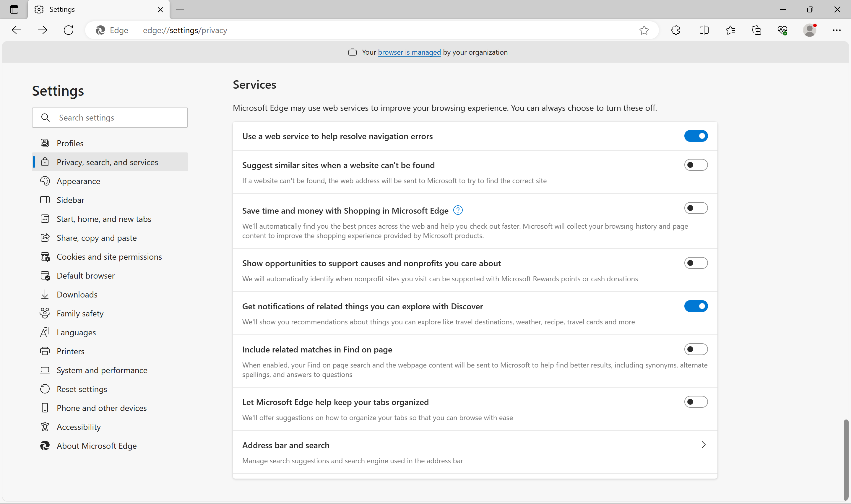This screenshot has height=504, width=851.
Task: Disable web service for navigation errors toggle
Action: [696, 136]
